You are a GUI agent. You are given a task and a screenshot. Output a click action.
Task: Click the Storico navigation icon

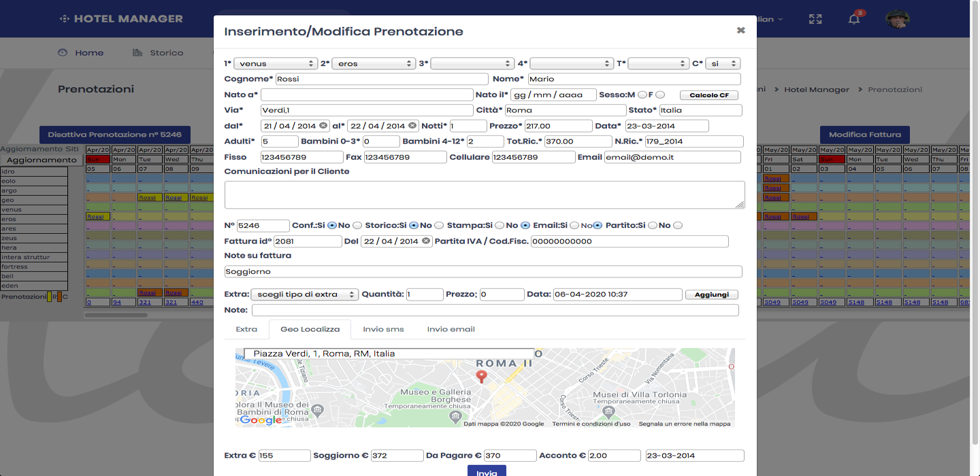pos(137,52)
